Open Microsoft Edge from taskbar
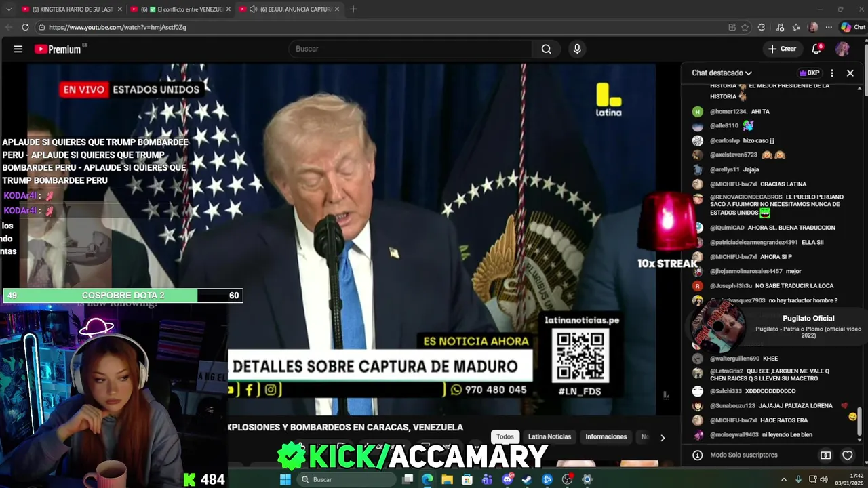The width and height of the screenshot is (868, 488). click(x=427, y=479)
